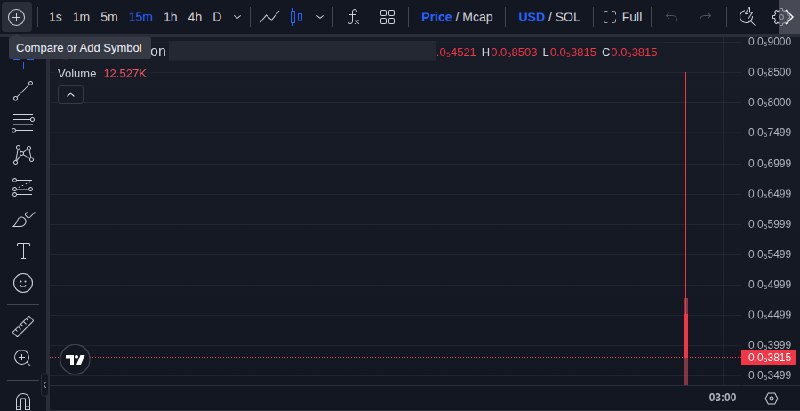Toggle Price display mode

tap(436, 17)
